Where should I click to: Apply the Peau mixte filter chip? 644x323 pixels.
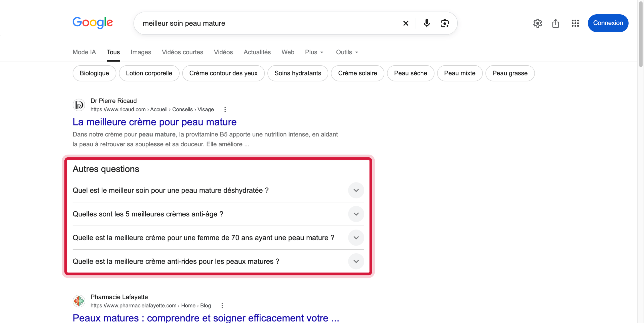(x=460, y=73)
